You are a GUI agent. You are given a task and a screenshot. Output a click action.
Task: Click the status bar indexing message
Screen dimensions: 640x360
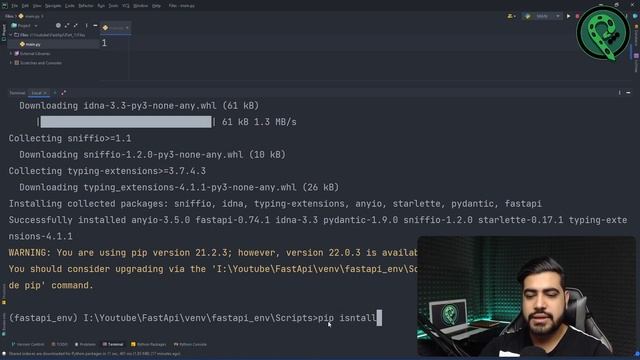click(94, 354)
